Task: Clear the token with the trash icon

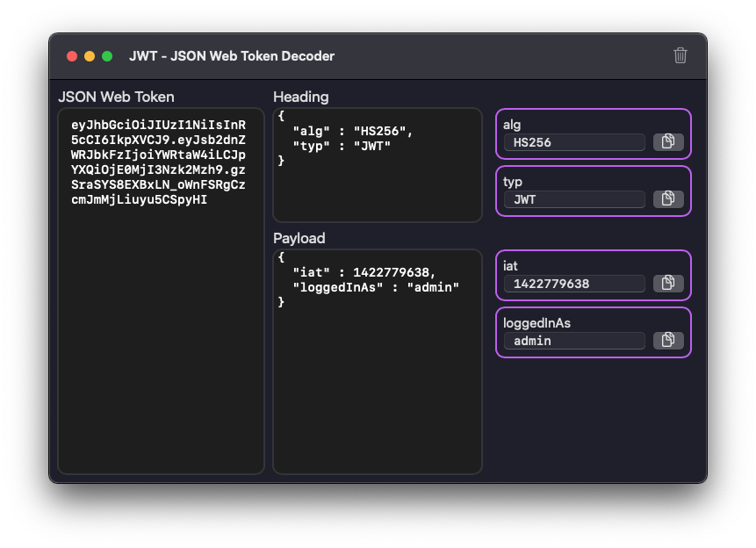Action: coord(680,55)
